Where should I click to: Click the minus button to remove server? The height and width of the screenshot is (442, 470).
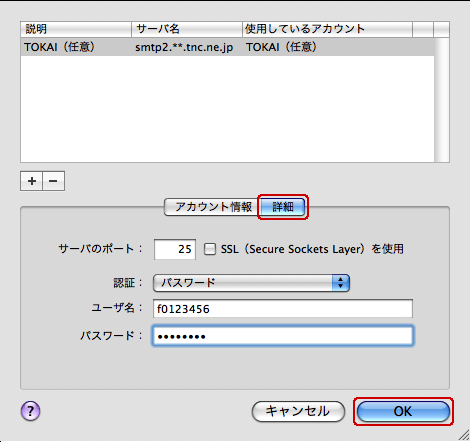click(53, 181)
